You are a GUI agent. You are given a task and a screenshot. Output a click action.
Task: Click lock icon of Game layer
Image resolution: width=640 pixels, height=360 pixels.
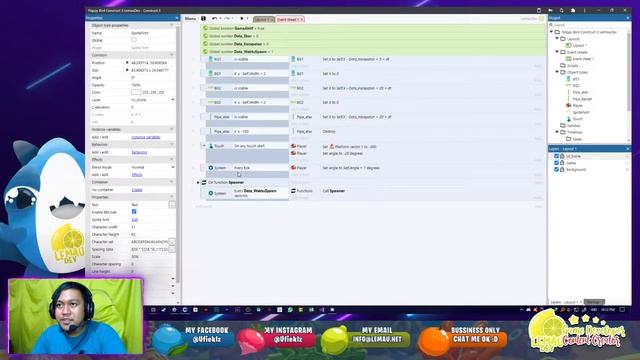(562, 163)
